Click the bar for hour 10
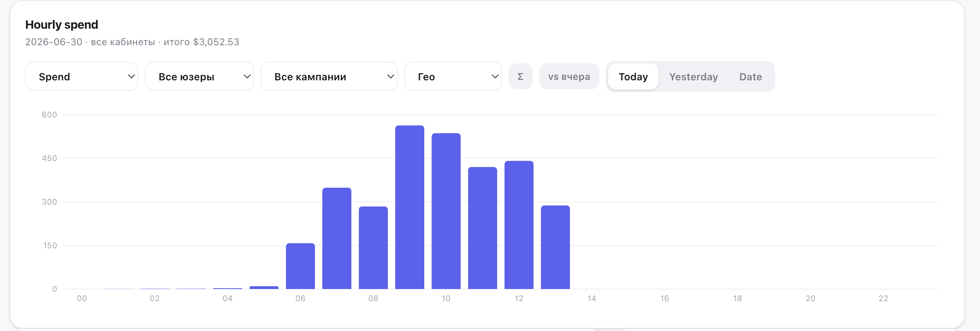The height and width of the screenshot is (331, 980). coord(446,211)
